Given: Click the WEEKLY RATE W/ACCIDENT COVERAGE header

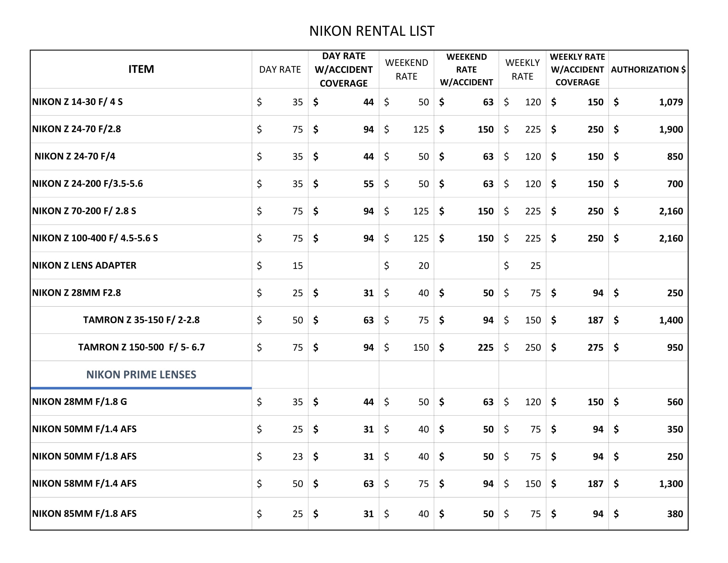Looking at the screenshot, I should click(x=577, y=69).
